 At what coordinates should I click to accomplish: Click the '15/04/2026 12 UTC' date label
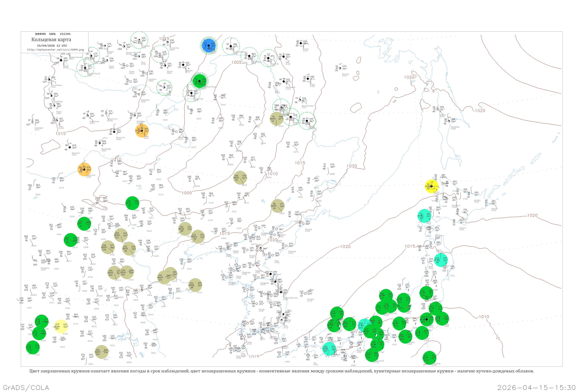coord(52,46)
